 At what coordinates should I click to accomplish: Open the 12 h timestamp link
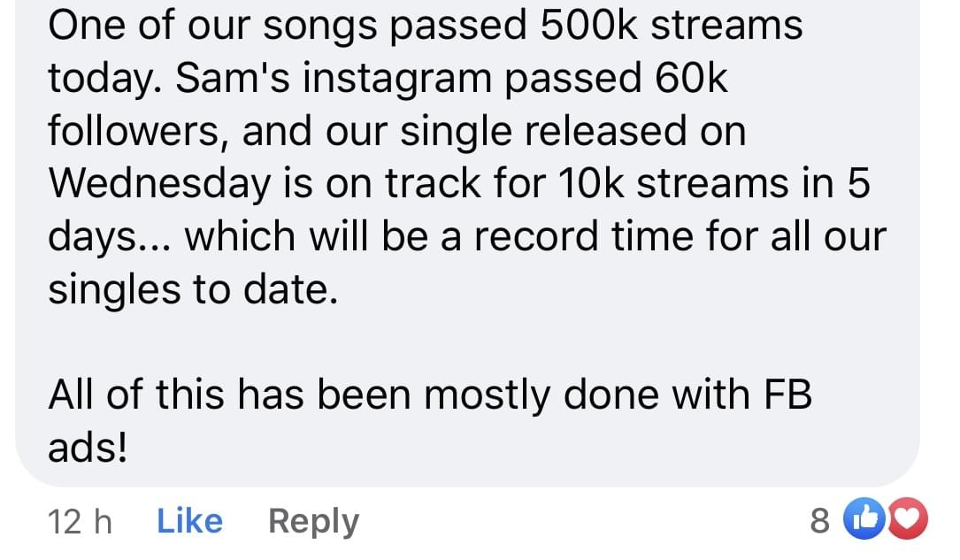coord(80,521)
